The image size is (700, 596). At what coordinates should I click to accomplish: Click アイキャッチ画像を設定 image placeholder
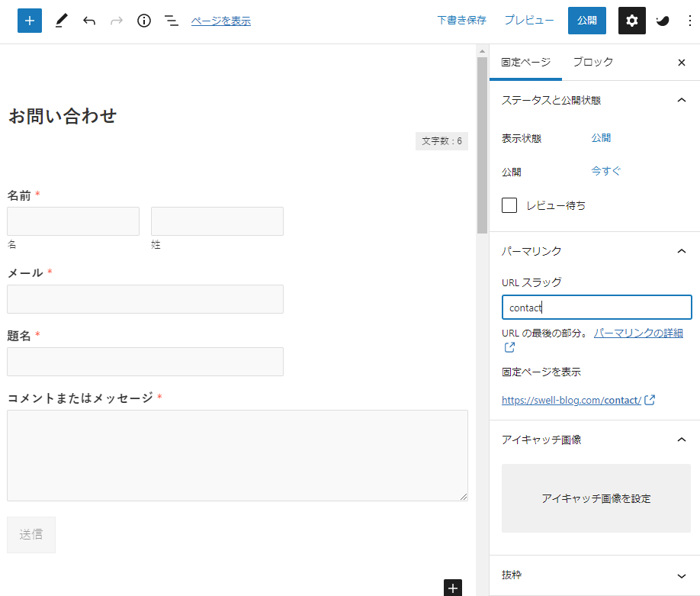596,498
